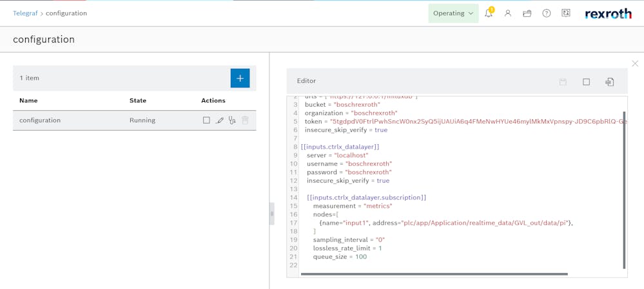Open the user account icon
Viewport: 644px width, 289px height.
tap(507, 13)
